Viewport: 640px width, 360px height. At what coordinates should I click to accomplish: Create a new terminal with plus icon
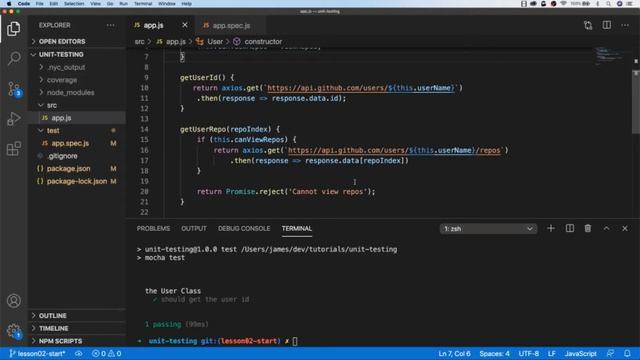tap(551, 229)
